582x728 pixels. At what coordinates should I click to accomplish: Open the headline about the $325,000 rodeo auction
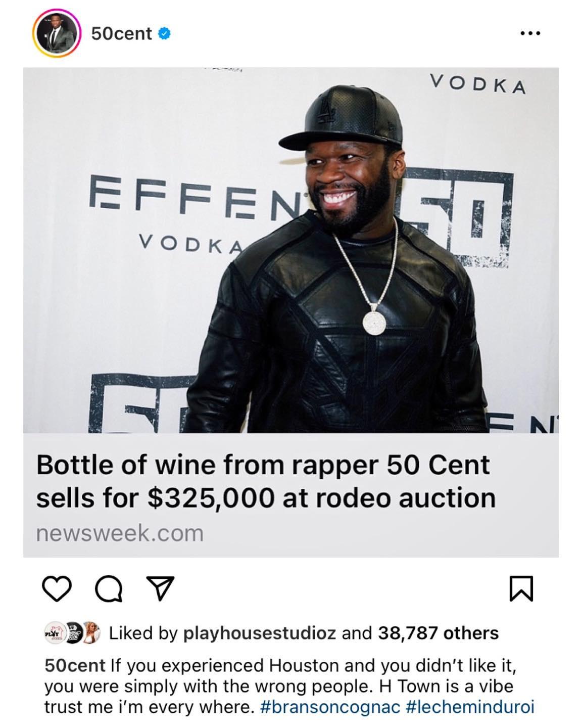(266, 481)
